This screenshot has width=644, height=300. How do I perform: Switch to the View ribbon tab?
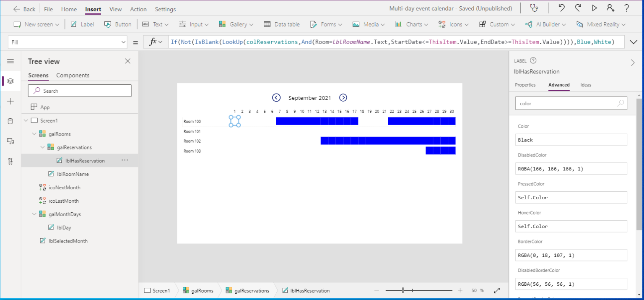pyautogui.click(x=115, y=9)
